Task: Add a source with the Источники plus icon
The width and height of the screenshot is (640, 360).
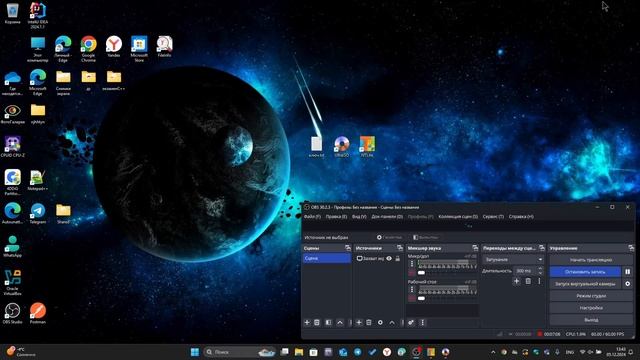Action: (359, 322)
